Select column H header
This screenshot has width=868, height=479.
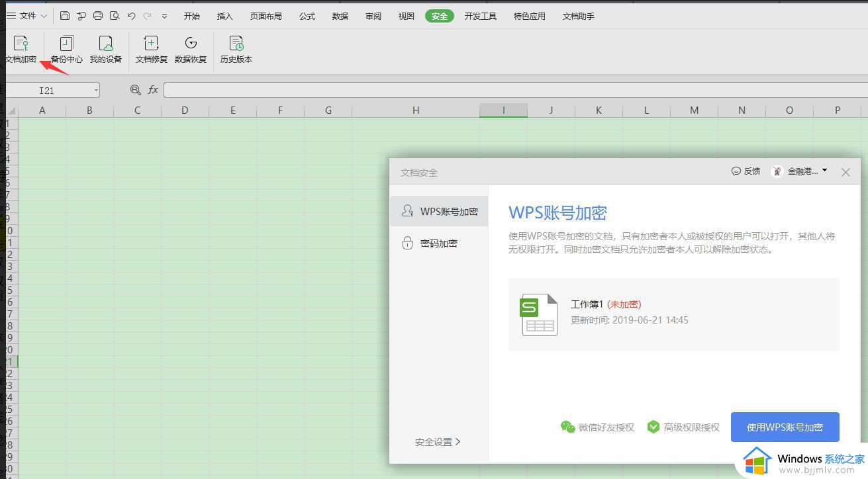click(x=416, y=110)
